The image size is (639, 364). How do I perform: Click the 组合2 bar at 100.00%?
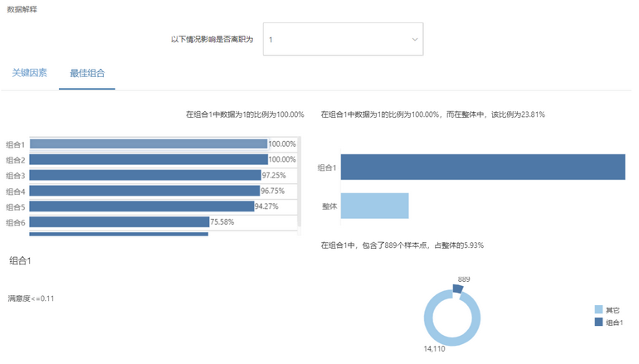tap(149, 159)
